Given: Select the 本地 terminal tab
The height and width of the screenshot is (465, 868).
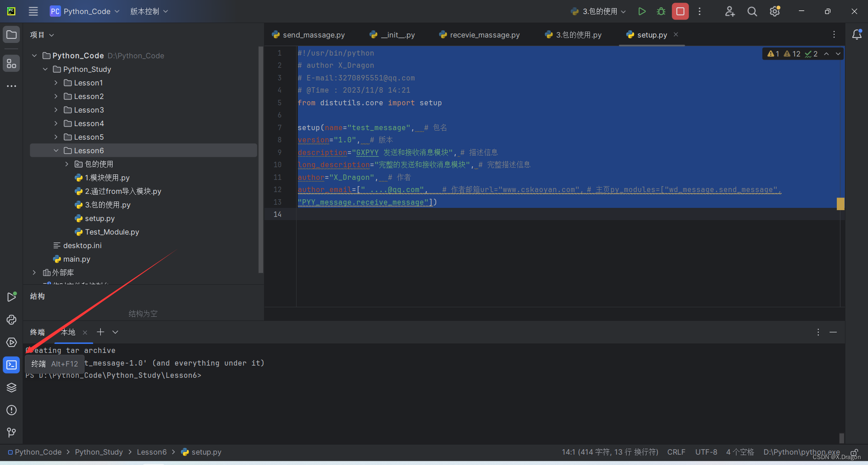Looking at the screenshot, I should [x=68, y=332].
